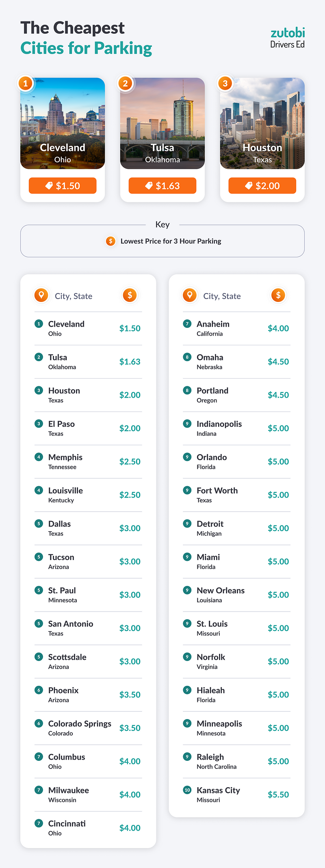The image size is (325, 868).
Task: Click the orange number 2 badge on Tulsa card
Action: 126,84
